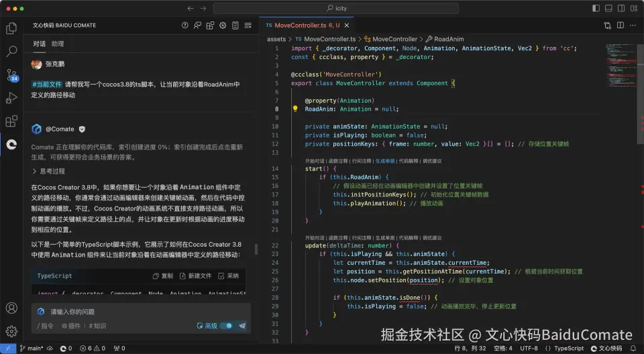Click the #知识 knowledge shortcut

(97, 326)
